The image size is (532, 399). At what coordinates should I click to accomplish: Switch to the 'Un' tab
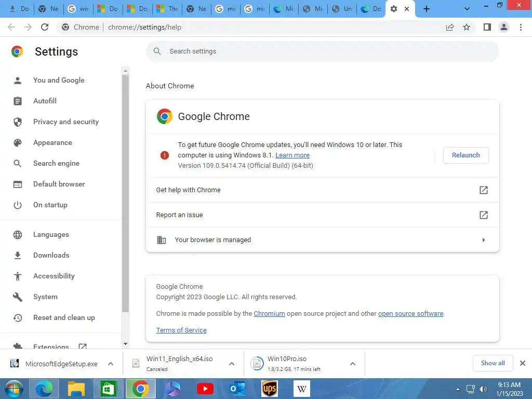coord(342,9)
